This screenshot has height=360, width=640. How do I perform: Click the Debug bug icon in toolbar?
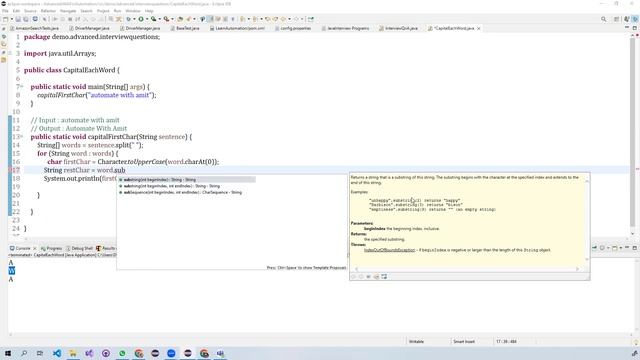click(129, 19)
